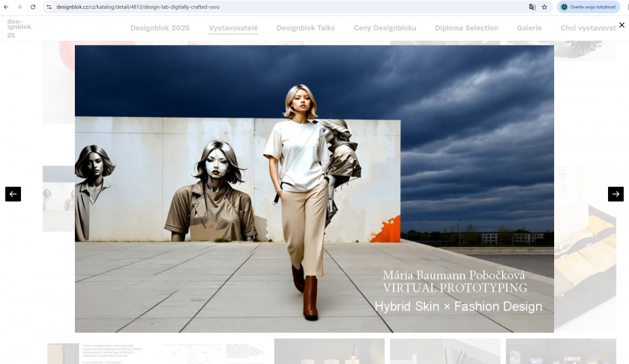Click the translate page icon
The width and height of the screenshot is (629, 364).
pyautogui.click(x=532, y=7)
